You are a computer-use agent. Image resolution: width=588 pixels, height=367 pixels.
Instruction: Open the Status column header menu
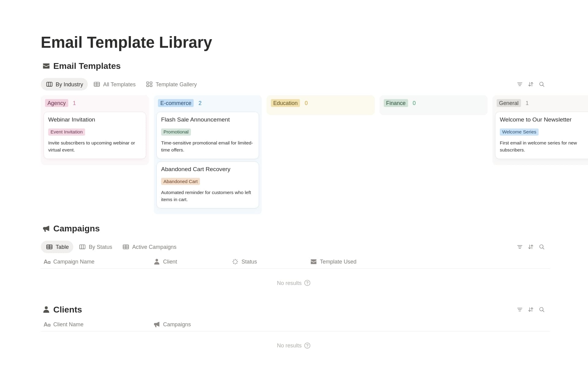pyautogui.click(x=268, y=262)
